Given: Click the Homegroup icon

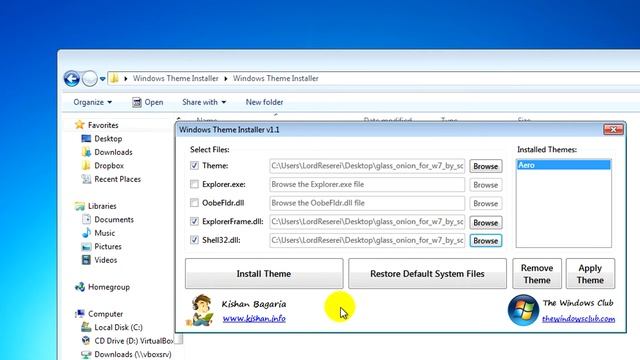Looking at the screenshot, I should pos(80,287).
